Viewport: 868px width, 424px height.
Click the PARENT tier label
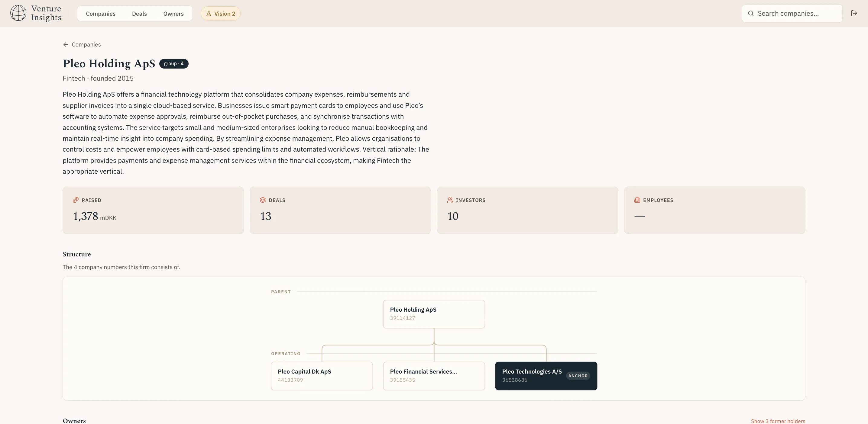pyautogui.click(x=281, y=292)
